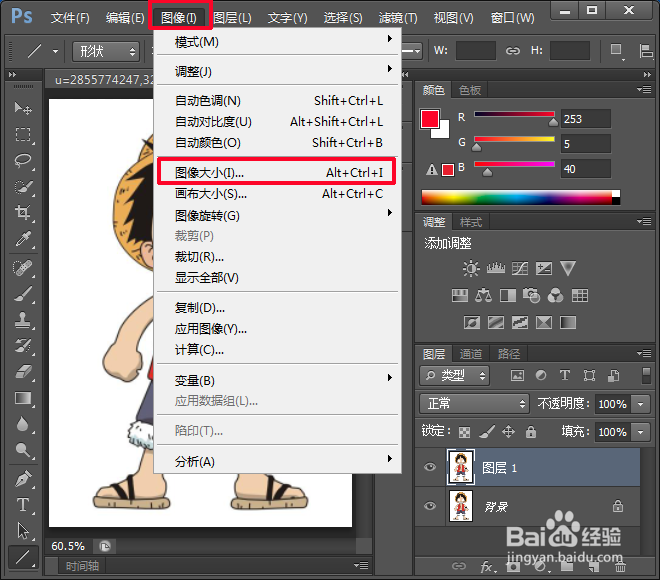Open the line tool preset picker arrow

(x=56, y=51)
